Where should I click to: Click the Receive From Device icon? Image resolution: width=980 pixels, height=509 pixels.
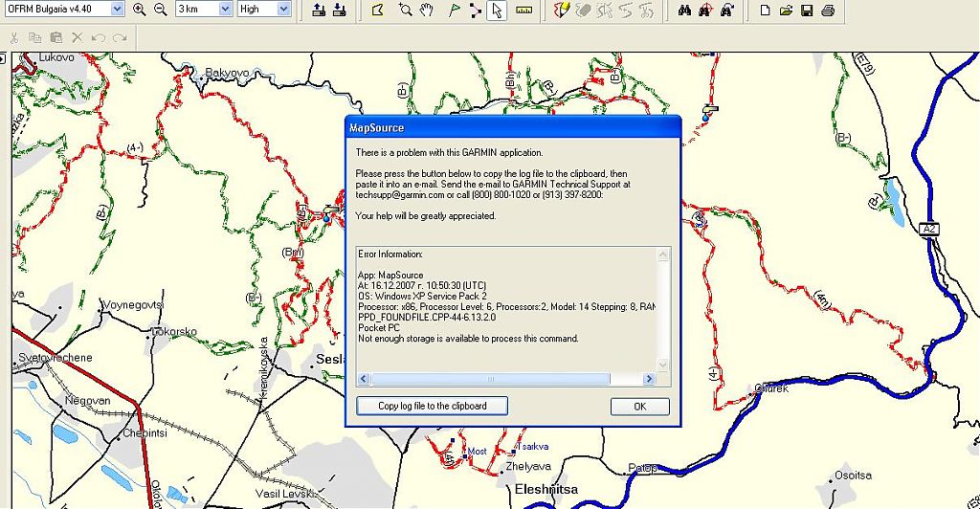pyautogui.click(x=340, y=10)
